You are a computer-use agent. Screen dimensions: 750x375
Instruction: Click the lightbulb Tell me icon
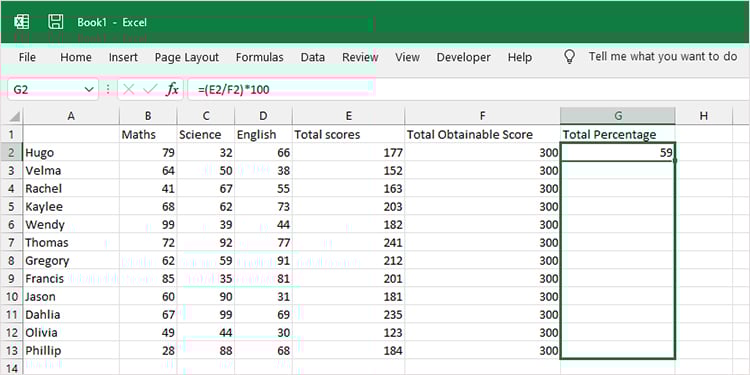[569, 57]
